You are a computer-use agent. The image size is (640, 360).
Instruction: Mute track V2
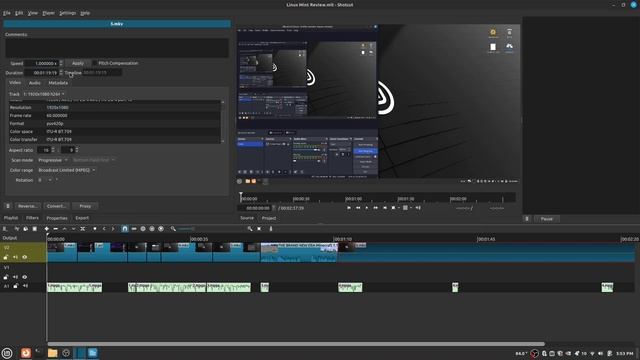point(16,257)
